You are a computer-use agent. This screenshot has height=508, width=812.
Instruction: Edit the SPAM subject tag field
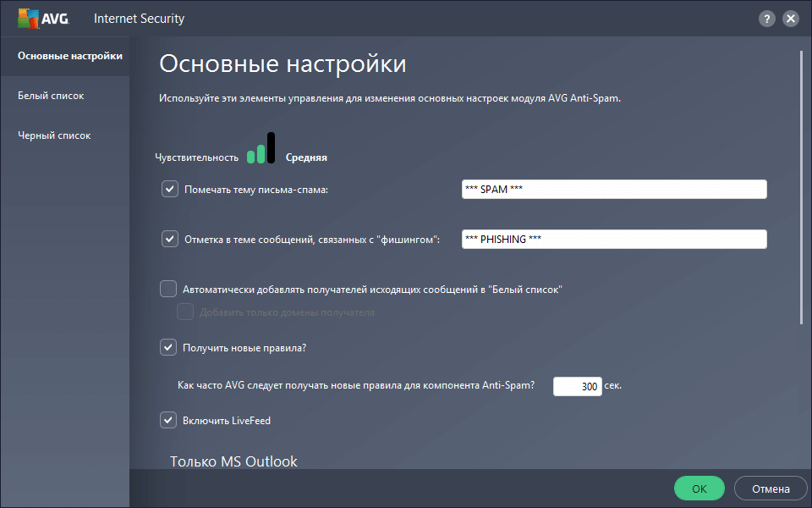[613, 189]
